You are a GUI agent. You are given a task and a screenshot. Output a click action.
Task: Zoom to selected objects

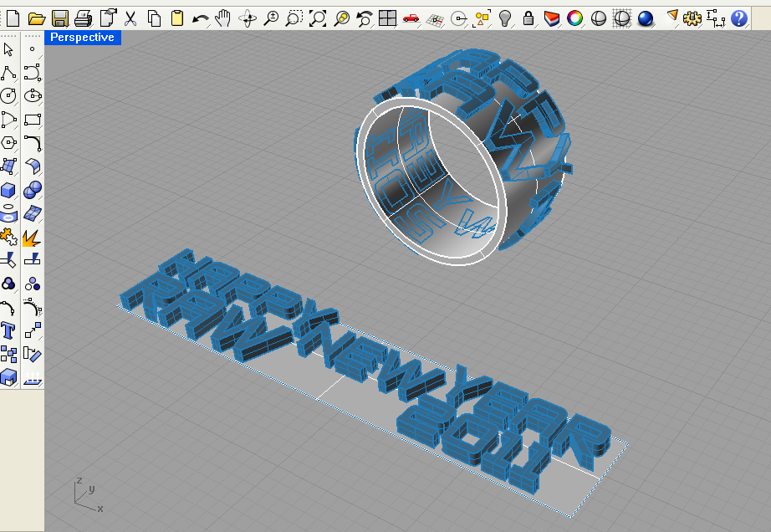tap(341, 18)
